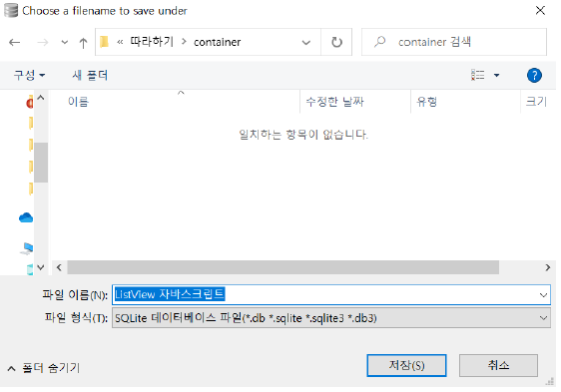This screenshot has height=392, width=561.
Task: Go back with the left arrow
Action: (x=14, y=43)
